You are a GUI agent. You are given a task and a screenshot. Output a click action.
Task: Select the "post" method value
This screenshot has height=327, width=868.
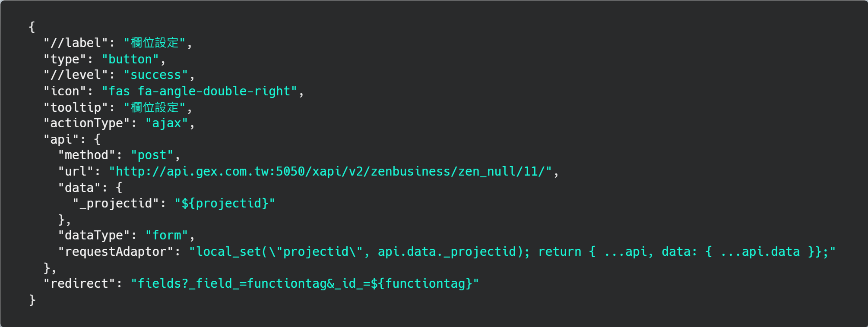pyautogui.click(x=152, y=155)
